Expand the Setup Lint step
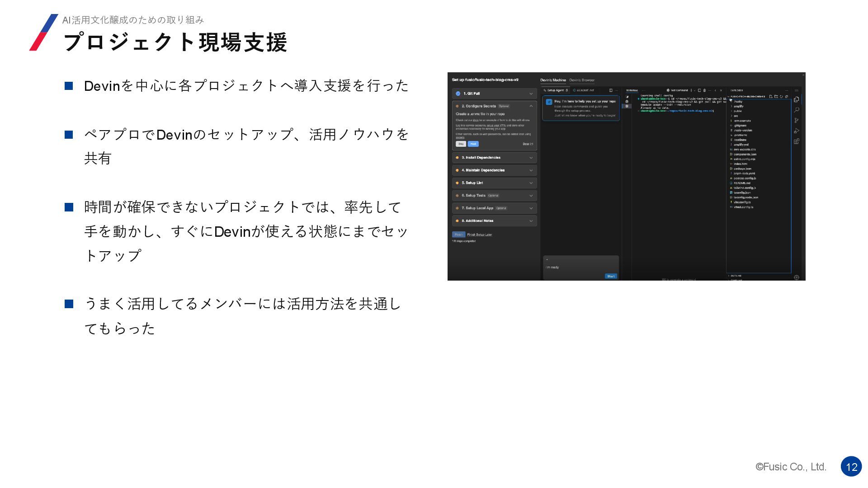Image resolution: width=868 pixels, height=488 pixels. click(531, 183)
